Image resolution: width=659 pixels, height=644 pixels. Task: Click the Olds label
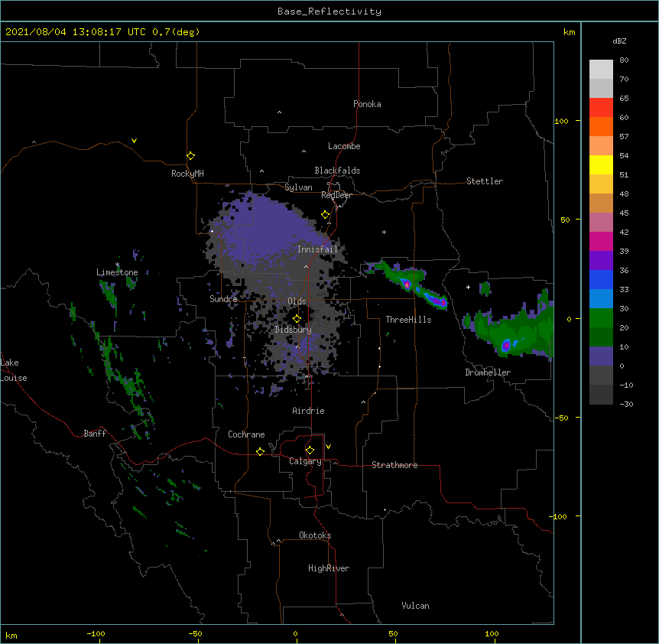tap(297, 301)
